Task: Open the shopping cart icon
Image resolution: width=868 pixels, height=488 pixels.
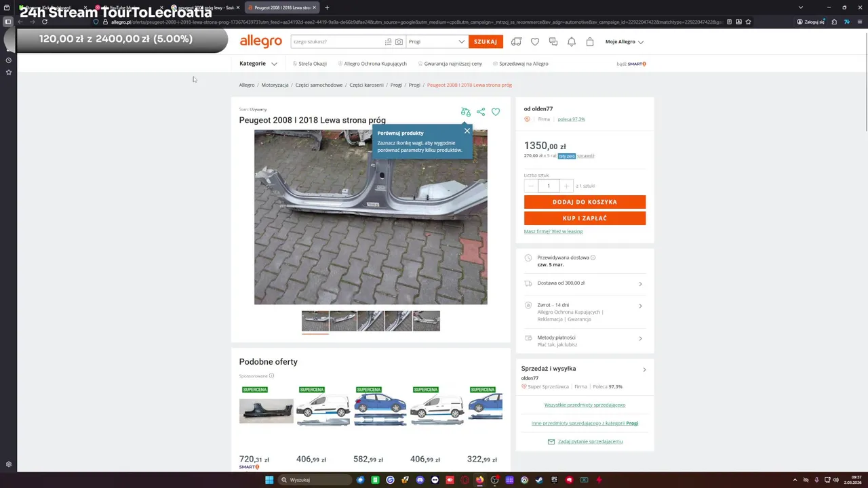Action: 590,41
